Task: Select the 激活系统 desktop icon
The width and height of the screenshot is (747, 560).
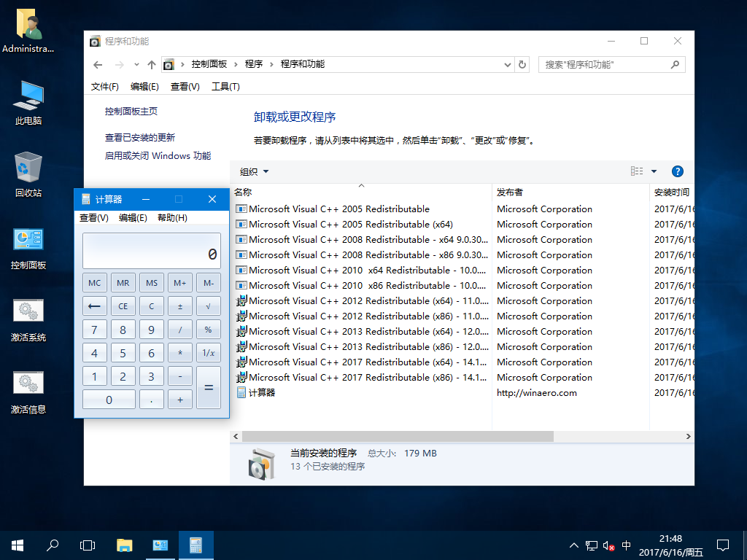Action: coord(28,319)
